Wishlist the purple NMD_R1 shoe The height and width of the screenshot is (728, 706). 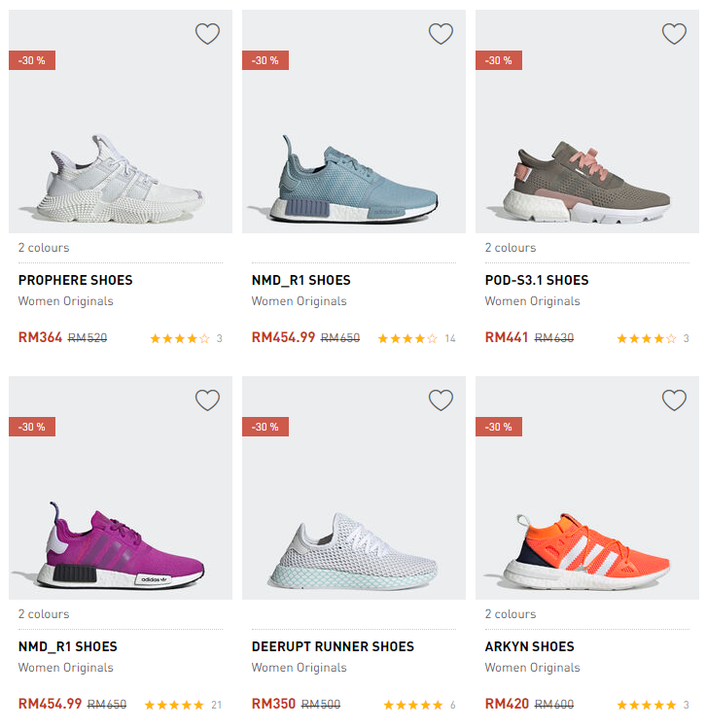207,400
